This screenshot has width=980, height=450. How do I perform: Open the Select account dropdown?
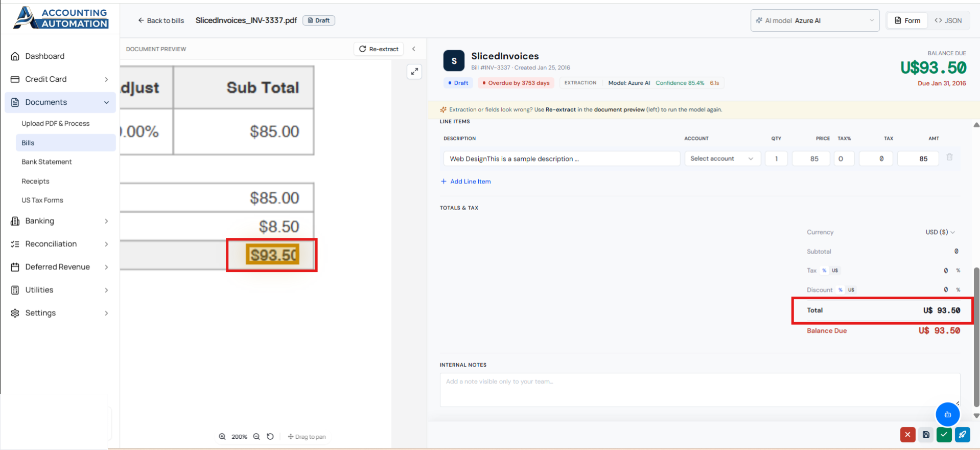click(722, 159)
